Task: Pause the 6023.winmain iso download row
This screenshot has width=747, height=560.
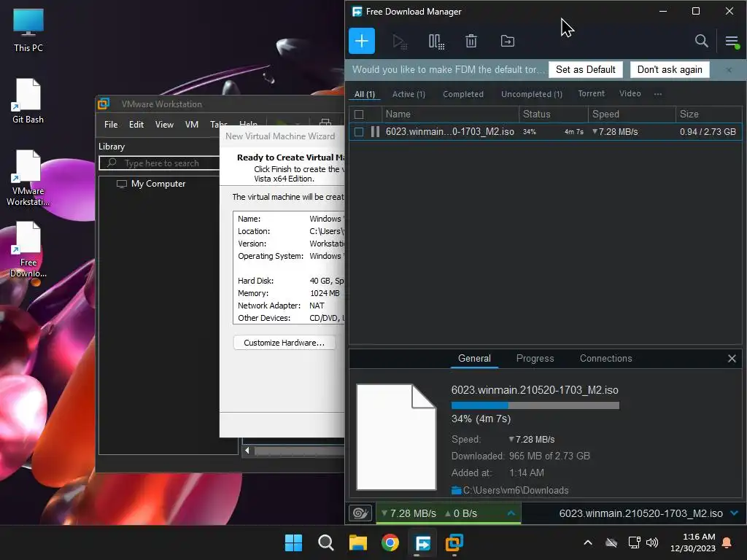Action: coord(376,132)
